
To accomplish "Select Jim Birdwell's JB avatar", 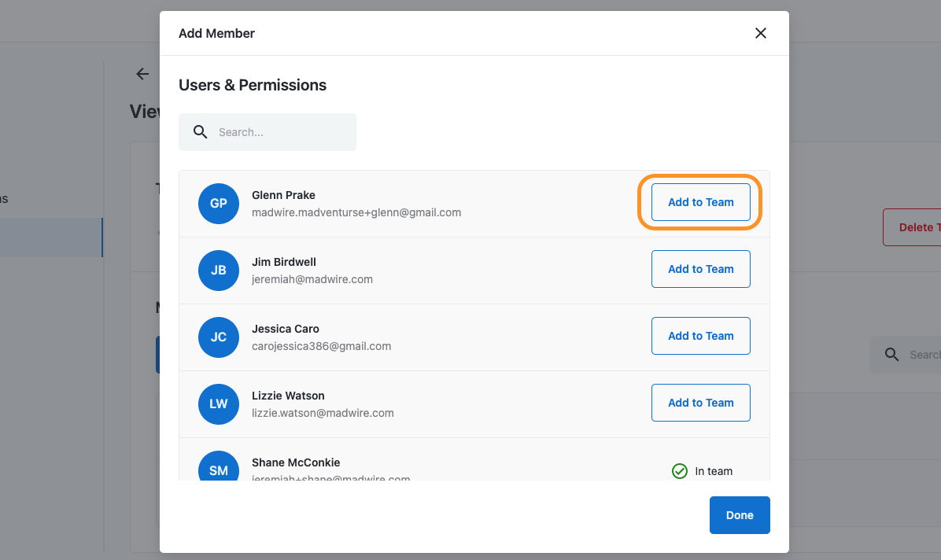I will (x=219, y=270).
